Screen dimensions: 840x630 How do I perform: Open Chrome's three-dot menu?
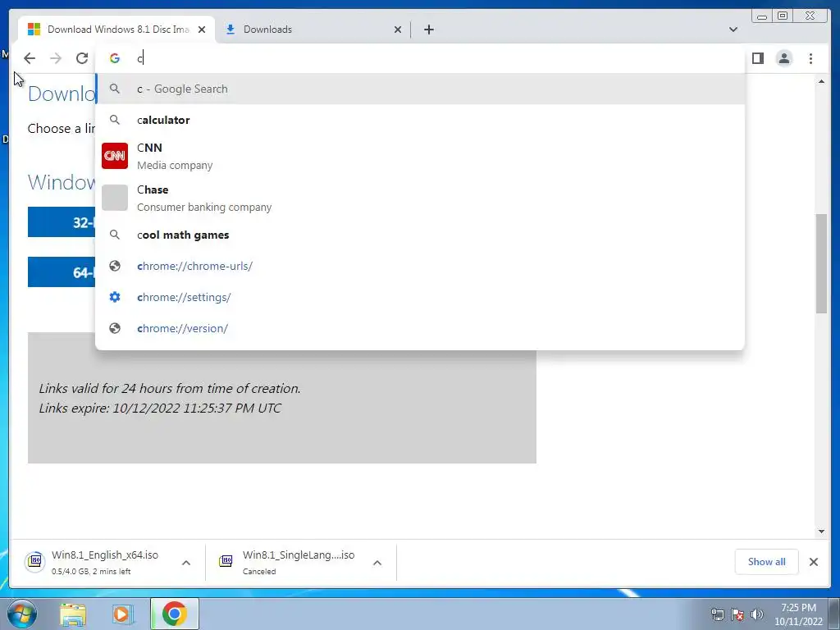pyautogui.click(x=810, y=58)
